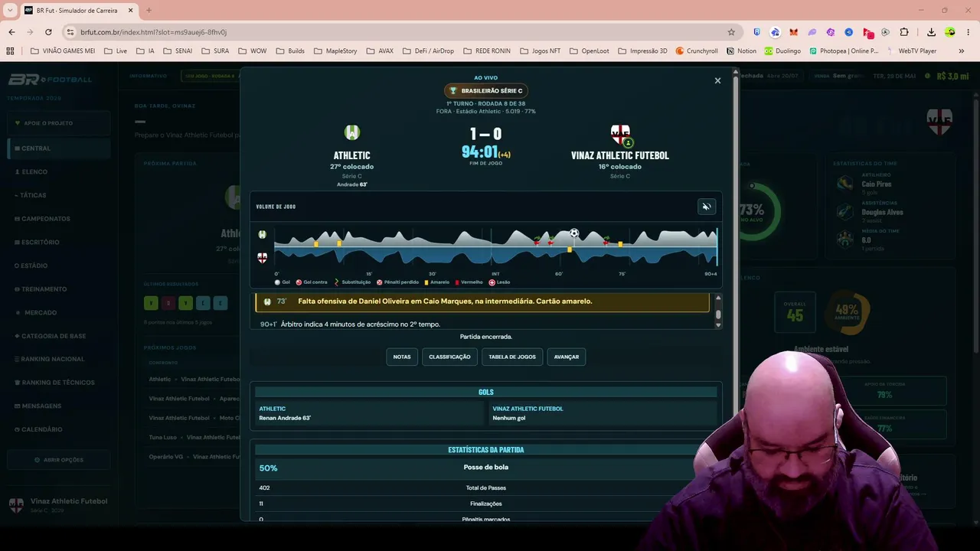
Task: Click the Finalizações stat row
Action: coord(485,504)
